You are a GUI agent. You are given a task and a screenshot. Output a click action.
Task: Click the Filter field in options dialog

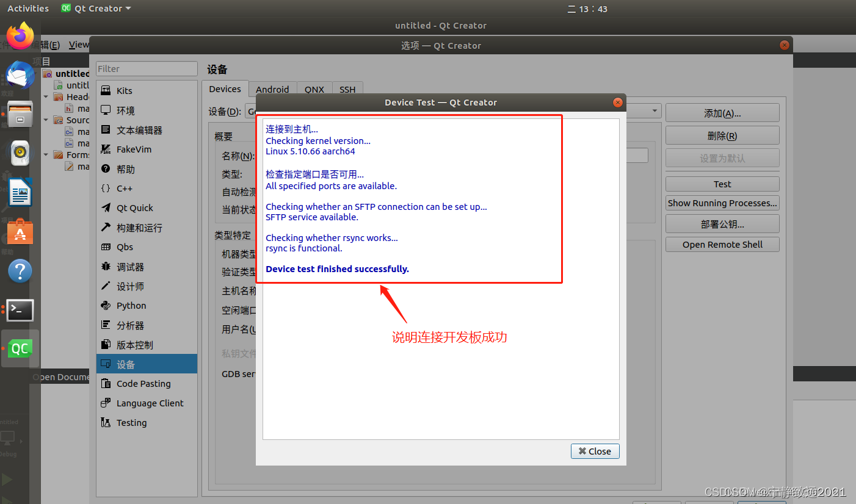pos(147,69)
